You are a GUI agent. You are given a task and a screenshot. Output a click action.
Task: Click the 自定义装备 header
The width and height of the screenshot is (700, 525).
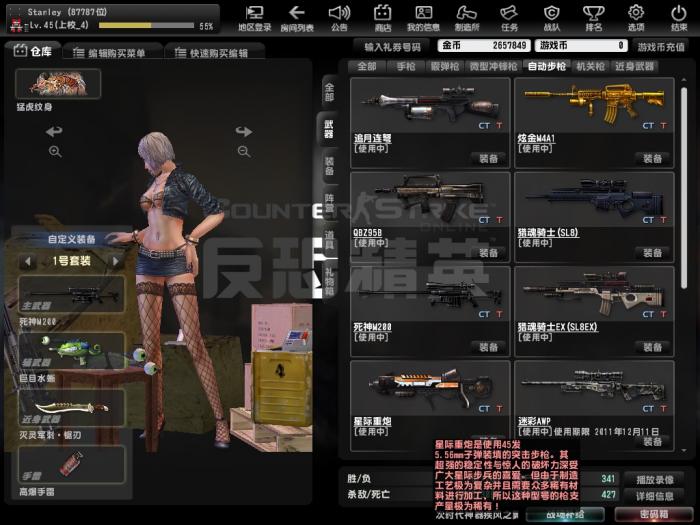pos(71,239)
